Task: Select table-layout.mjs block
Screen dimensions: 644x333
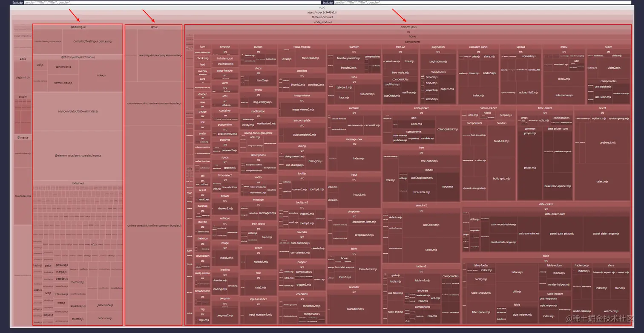Action: click(481, 293)
